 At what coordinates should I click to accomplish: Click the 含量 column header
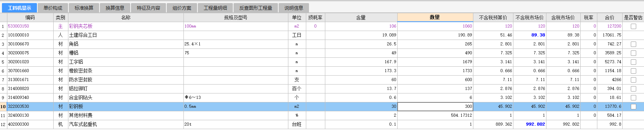pyautogui.click(x=361, y=17)
